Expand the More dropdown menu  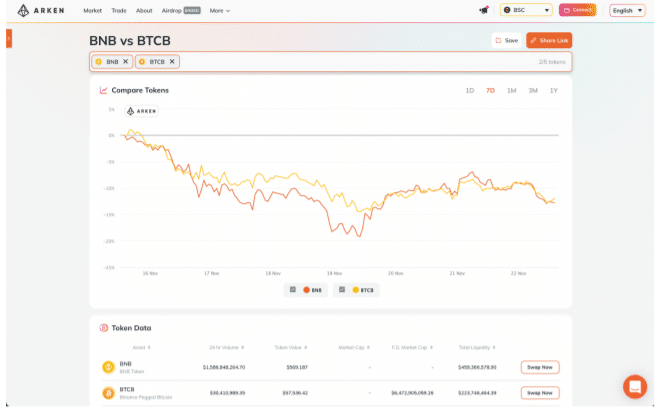point(219,10)
